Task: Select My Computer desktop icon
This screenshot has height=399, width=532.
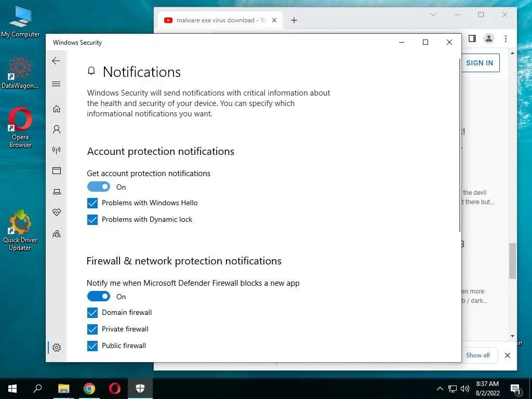Action: 20,21
